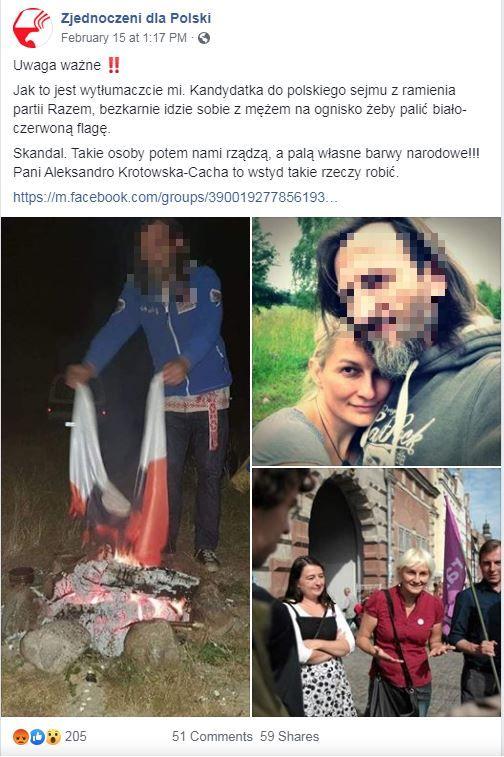Click the public globe privacy icon
Viewport: 504px width, 757px height.
[204, 38]
